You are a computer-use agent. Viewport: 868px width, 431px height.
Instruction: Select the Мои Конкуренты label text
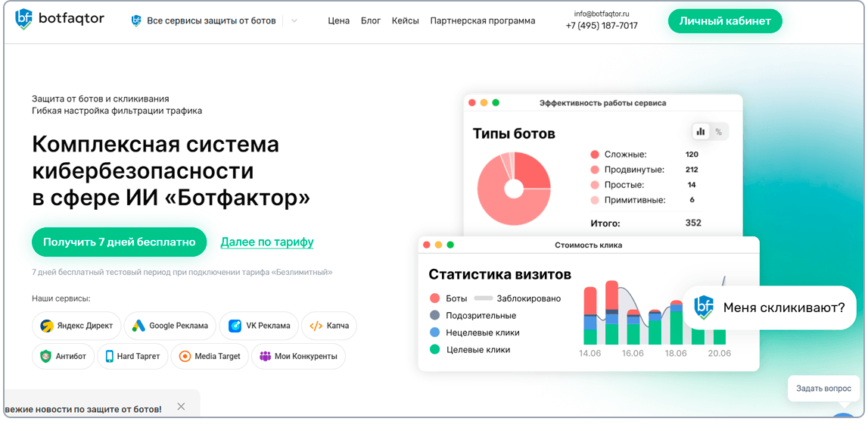tap(306, 356)
